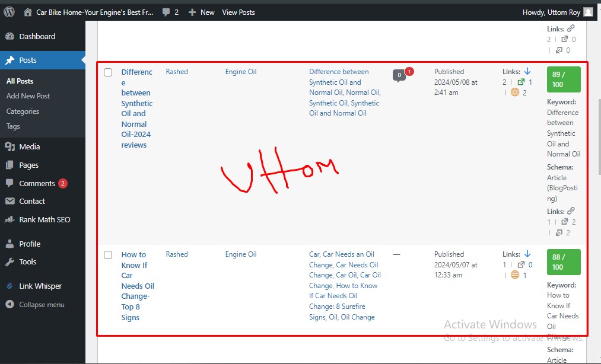601x364 pixels.
Task: Click Published 2024/05/08 at 2:41 am date
Action: pyautogui.click(x=456, y=82)
